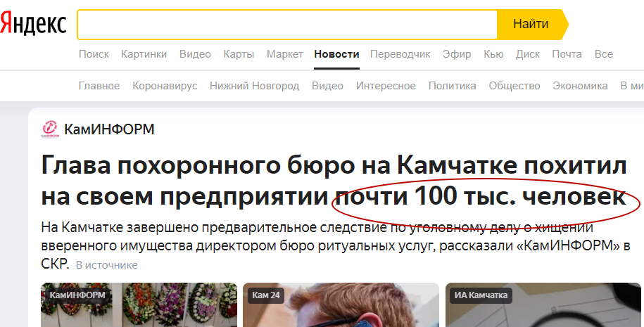Open the Переводчик service tab
The image size is (644, 327).
[400, 54]
